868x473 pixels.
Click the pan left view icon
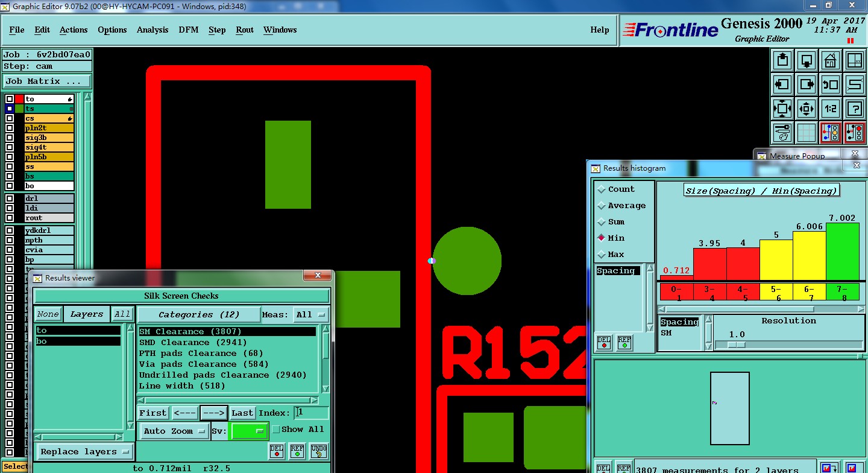(782, 84)
